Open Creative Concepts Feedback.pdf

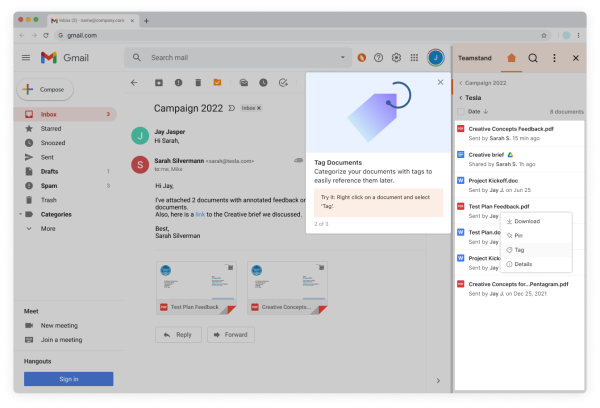tap(520, 133)
